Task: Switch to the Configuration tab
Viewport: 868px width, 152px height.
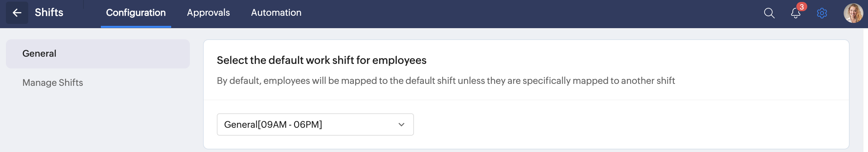Action: 136,13
